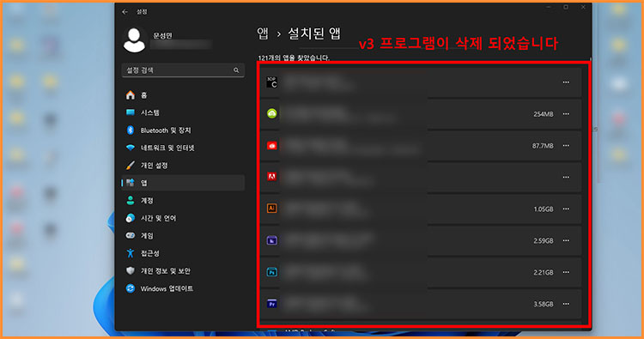Open more options for the 3.58GB Premiere app
644x339 pixels.
[566, 304]
